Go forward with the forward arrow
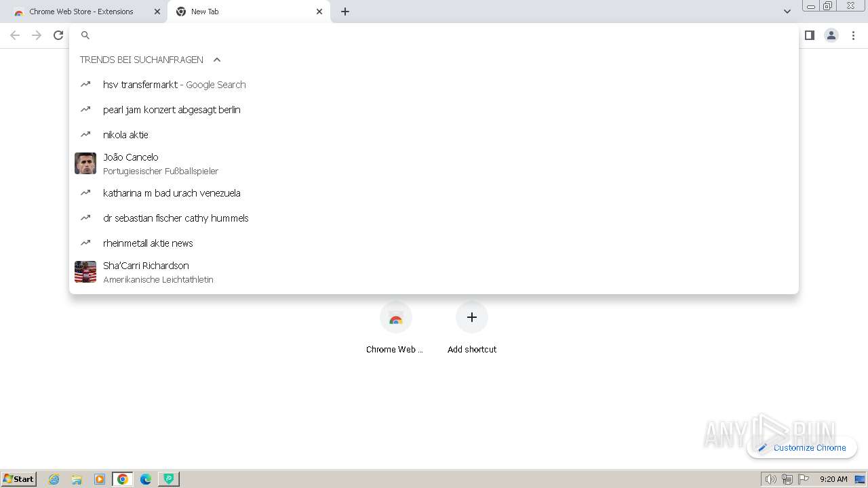 [x=37, y=35]
